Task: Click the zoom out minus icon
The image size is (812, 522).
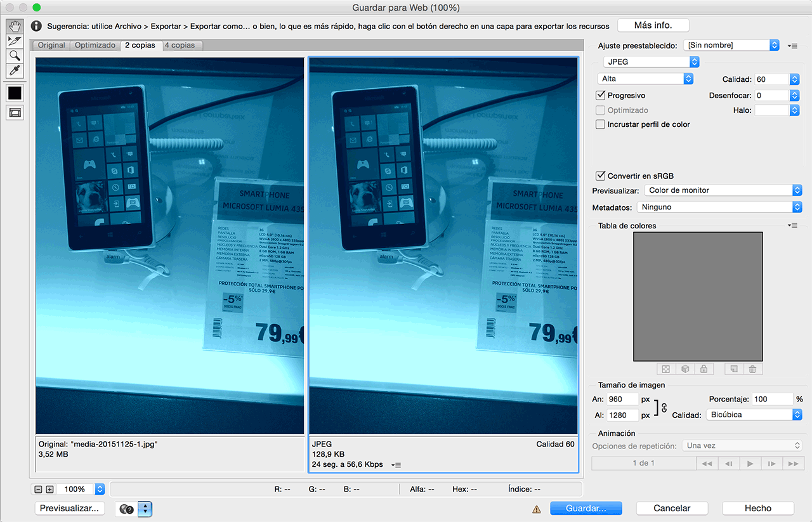Action: (39, 489)
